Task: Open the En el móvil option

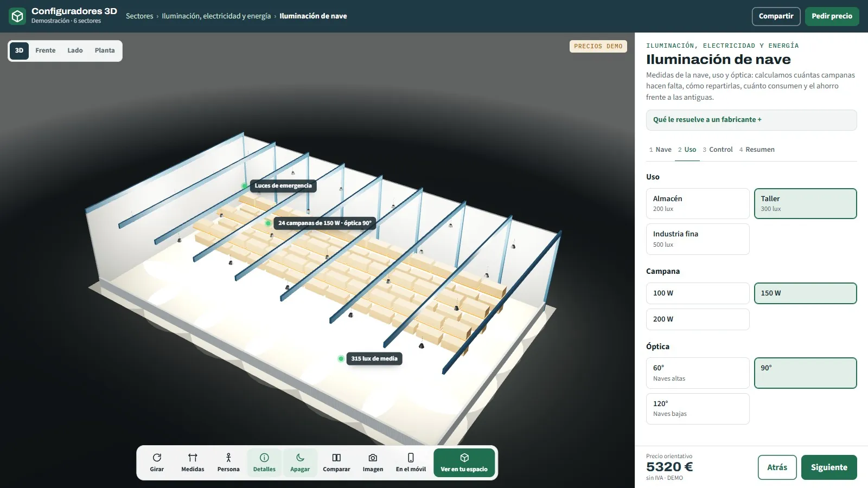Action: click(x=411, y=463)
